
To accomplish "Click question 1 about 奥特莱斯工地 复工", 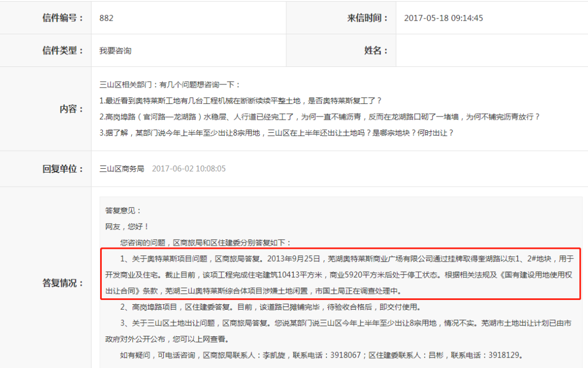I will click(x=241, y=101).
